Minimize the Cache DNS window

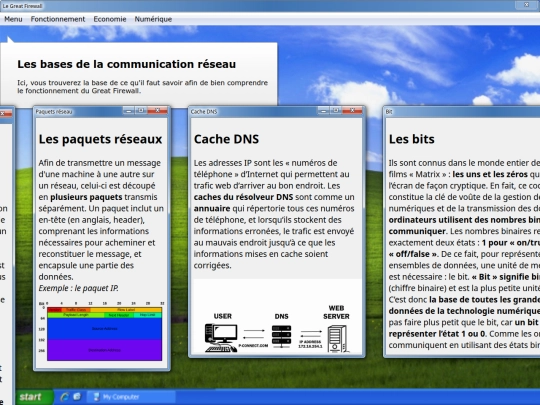pos(323,111)
